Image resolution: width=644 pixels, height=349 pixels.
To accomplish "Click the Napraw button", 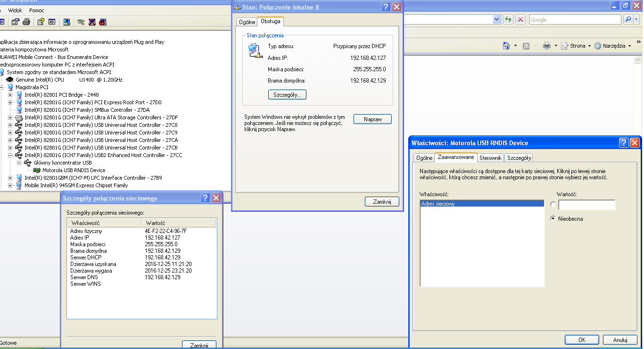I will pos(372,120).
